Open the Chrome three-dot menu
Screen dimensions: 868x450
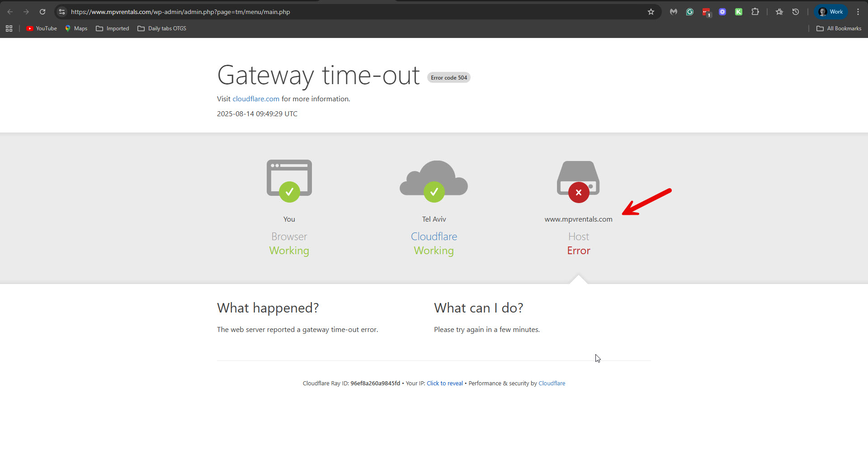tap(858, 12)
